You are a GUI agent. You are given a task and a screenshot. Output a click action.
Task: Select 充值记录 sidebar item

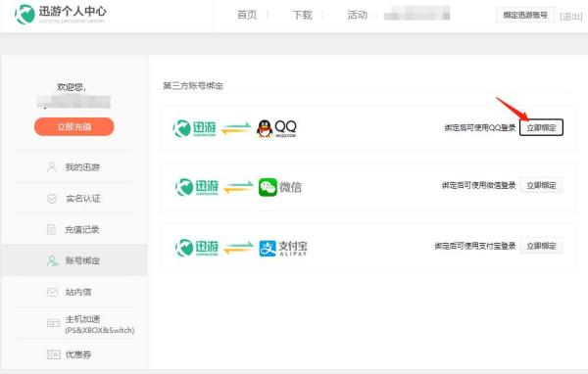click(74, 229)
